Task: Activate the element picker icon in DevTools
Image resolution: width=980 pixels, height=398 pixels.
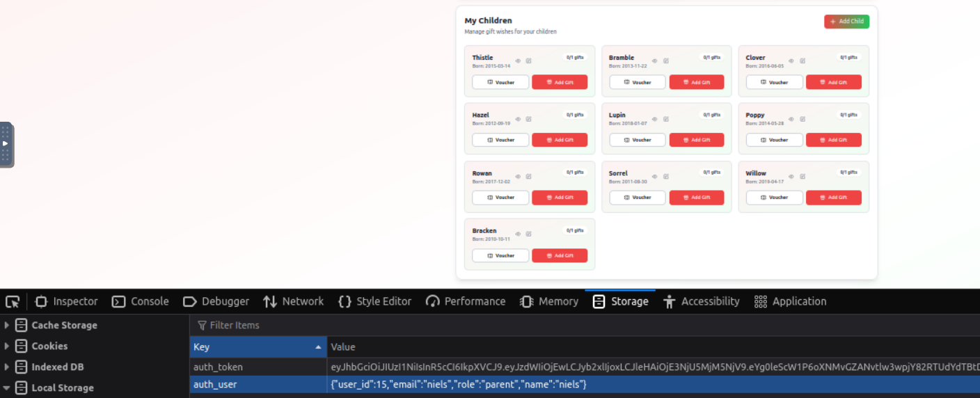Action: coord(13,301)
